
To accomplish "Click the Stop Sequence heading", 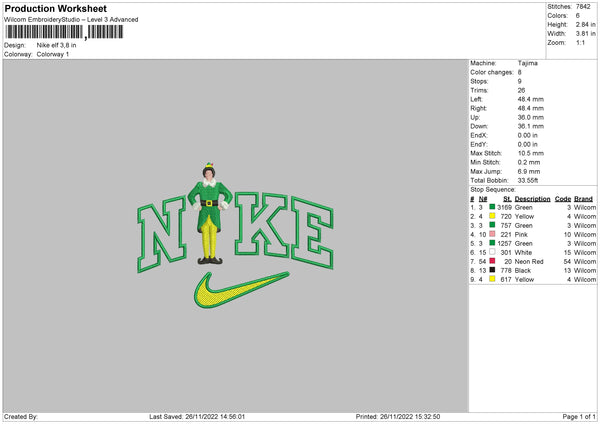I will pyautogui.click(x=493, y=189).
